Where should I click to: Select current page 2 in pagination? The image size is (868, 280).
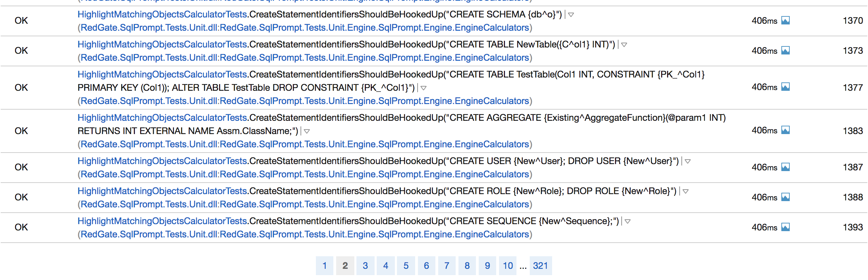click(345, 266)
